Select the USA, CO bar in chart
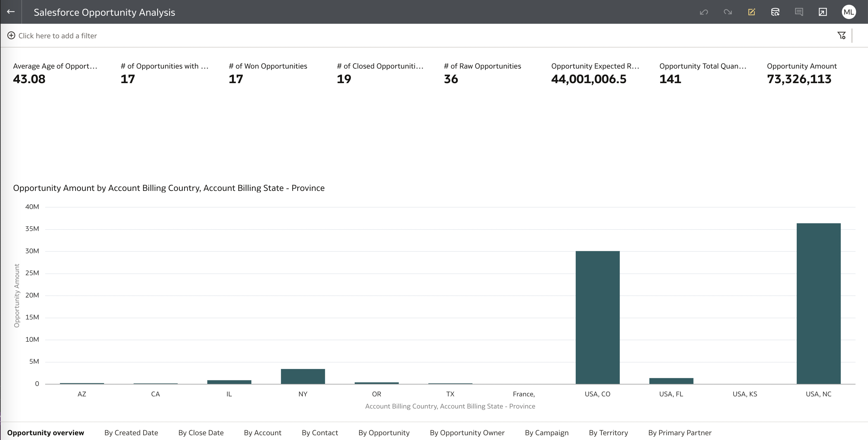 coord(597,317)
